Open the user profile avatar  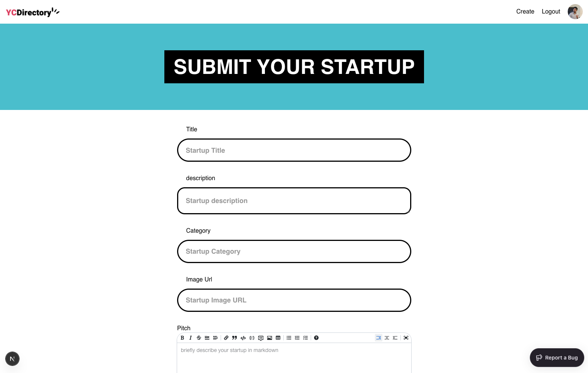[x=575, y=12]
